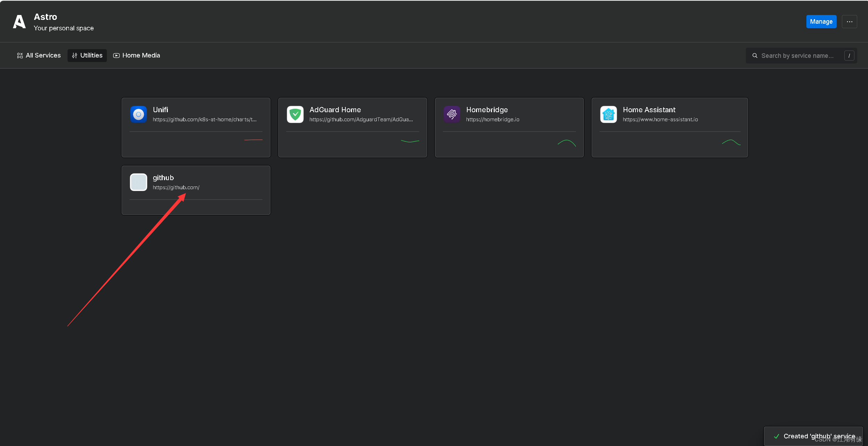
Task: Click the Unifi red status graph
Action: (x=253, y=140)
